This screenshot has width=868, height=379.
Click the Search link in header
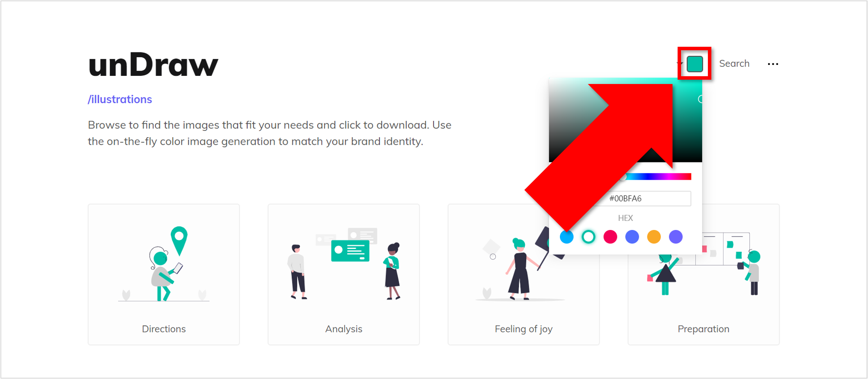pyautogui.click(x=734, y=64)
